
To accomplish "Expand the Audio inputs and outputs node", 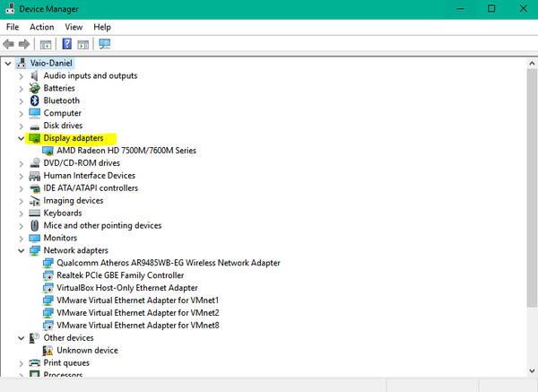I will point(22,76).
